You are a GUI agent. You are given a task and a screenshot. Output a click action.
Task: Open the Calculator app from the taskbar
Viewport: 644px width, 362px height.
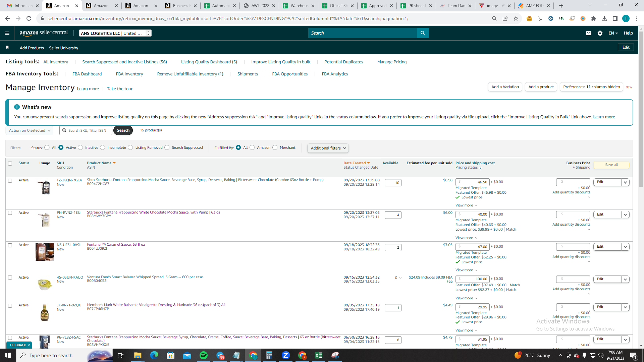[269, 355]
